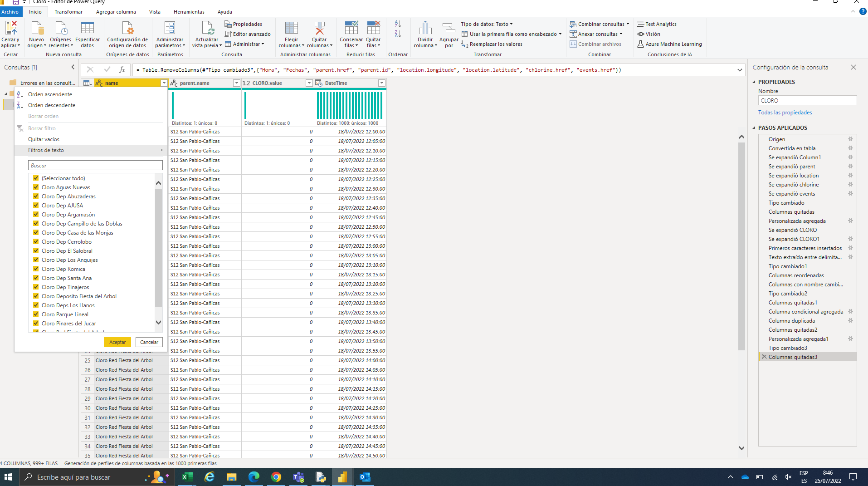Image resolution: width=868 pixels, height=486 pixels.
Task: Open Outlook from the taskbar
Action: pyautogui.click(x=365, y=477)
